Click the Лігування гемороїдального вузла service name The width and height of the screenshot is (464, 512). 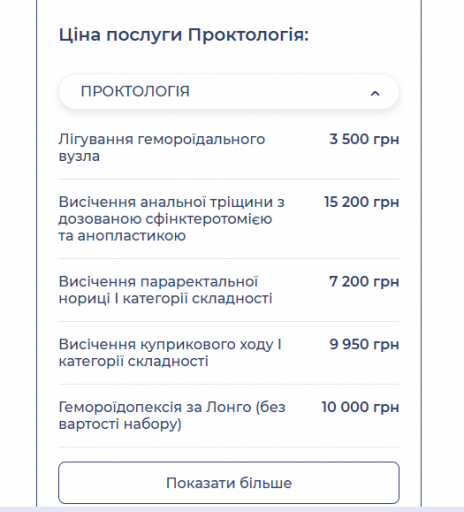[x=162, y=147]
